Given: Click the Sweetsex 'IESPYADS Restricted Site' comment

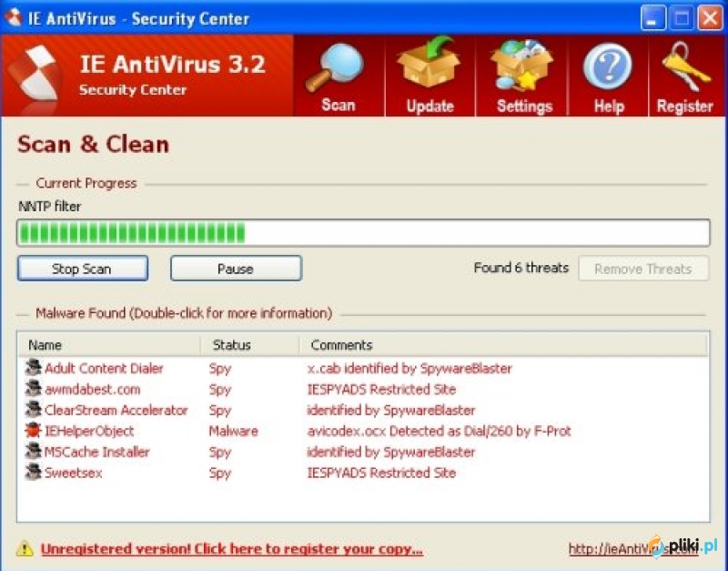Looking at the screenshot, I should (x=381, y=473).
